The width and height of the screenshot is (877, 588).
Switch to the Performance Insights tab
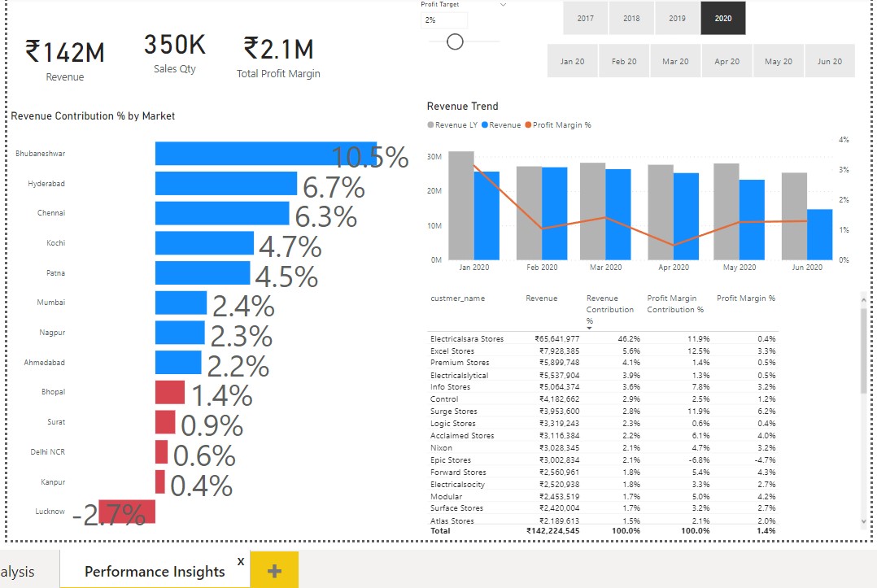click(x=155, y=571)
